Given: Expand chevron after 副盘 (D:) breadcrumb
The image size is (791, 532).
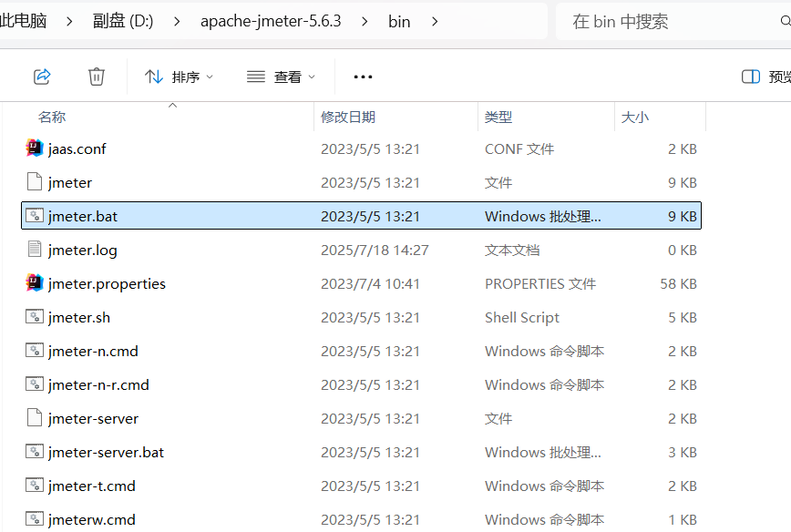Looking at the screenshot, I should point(177,22).
